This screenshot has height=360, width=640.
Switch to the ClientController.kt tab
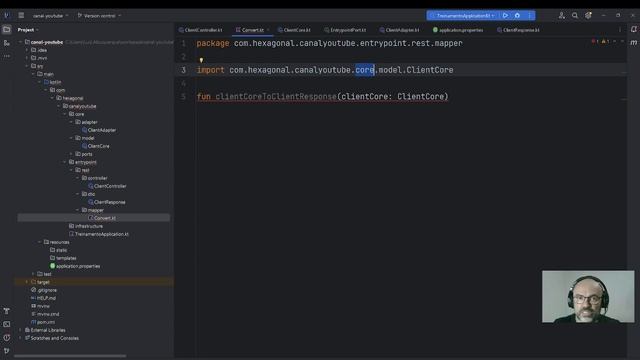(200, 30)
